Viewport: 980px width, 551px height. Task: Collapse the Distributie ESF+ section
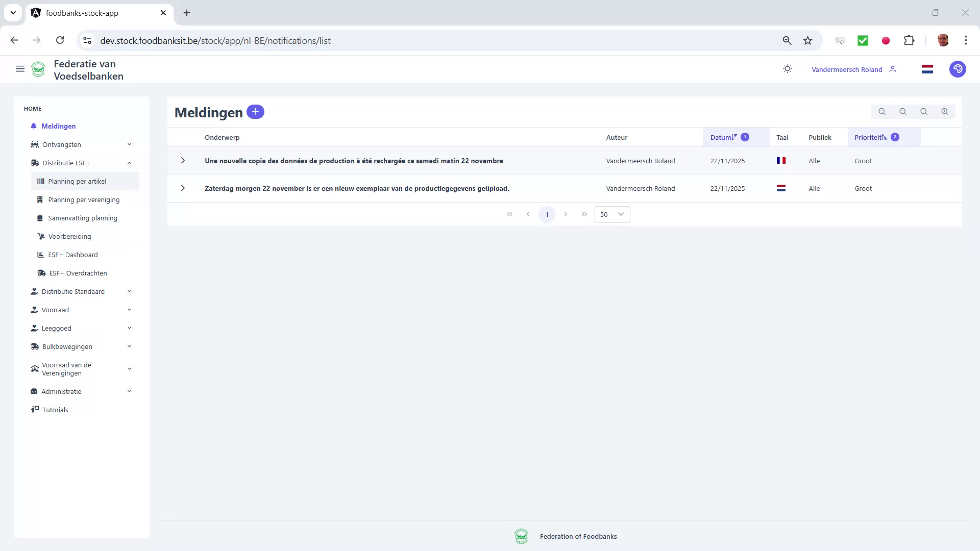tap(129, 163)
